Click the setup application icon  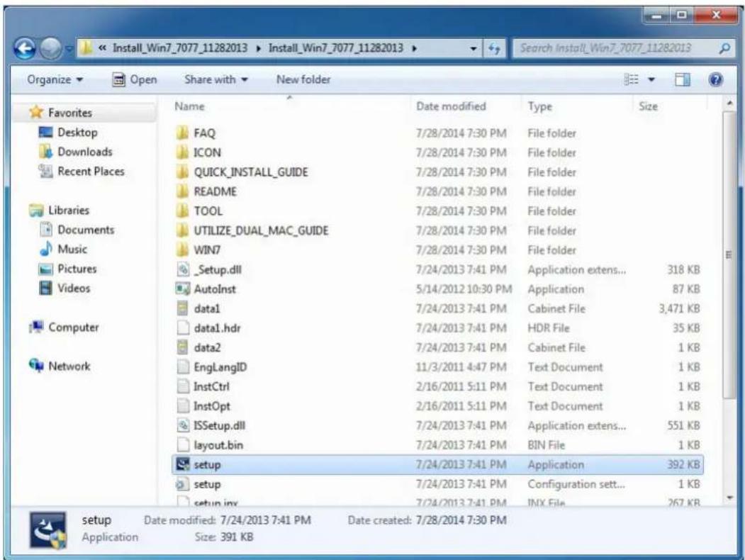pos(183,464)
